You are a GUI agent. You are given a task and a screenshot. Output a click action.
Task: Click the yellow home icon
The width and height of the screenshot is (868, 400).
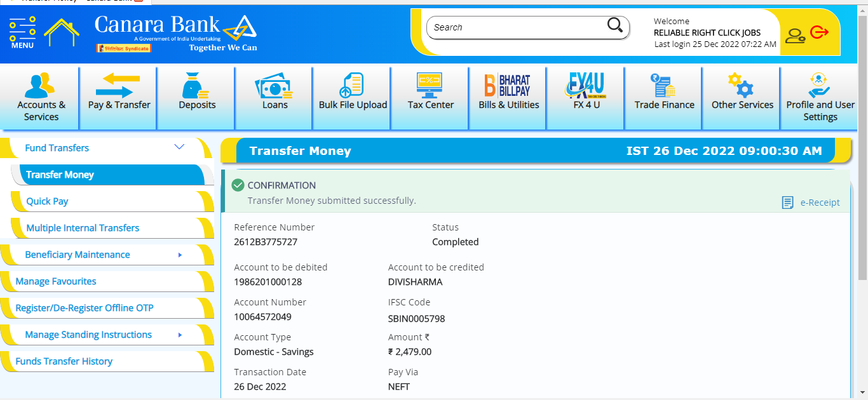point(62,32)
